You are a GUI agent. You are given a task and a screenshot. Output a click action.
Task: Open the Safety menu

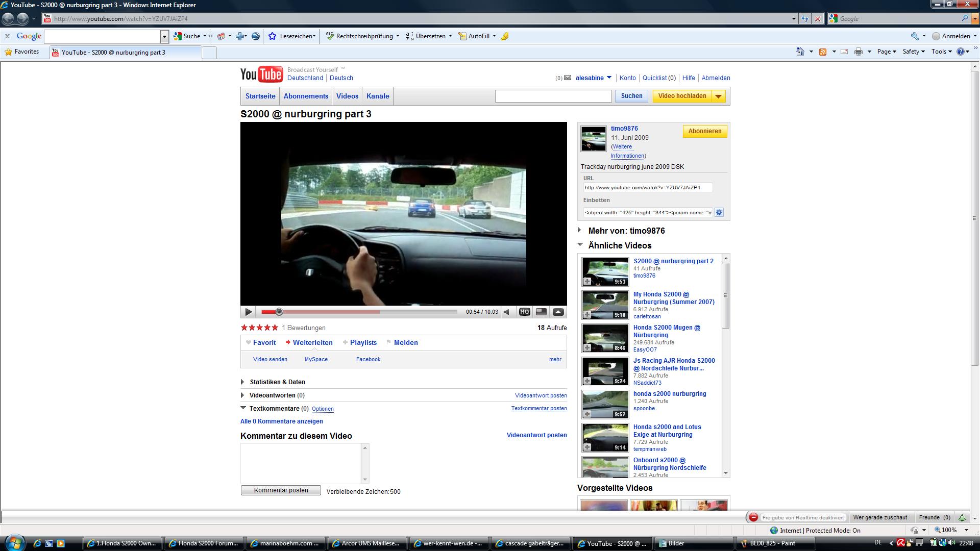click(x=914, y=52)
